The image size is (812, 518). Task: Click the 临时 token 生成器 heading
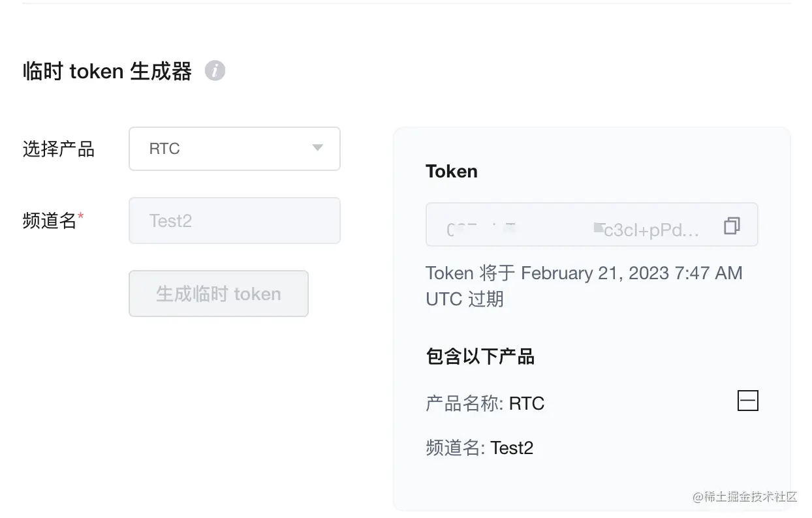click(107, 70)
